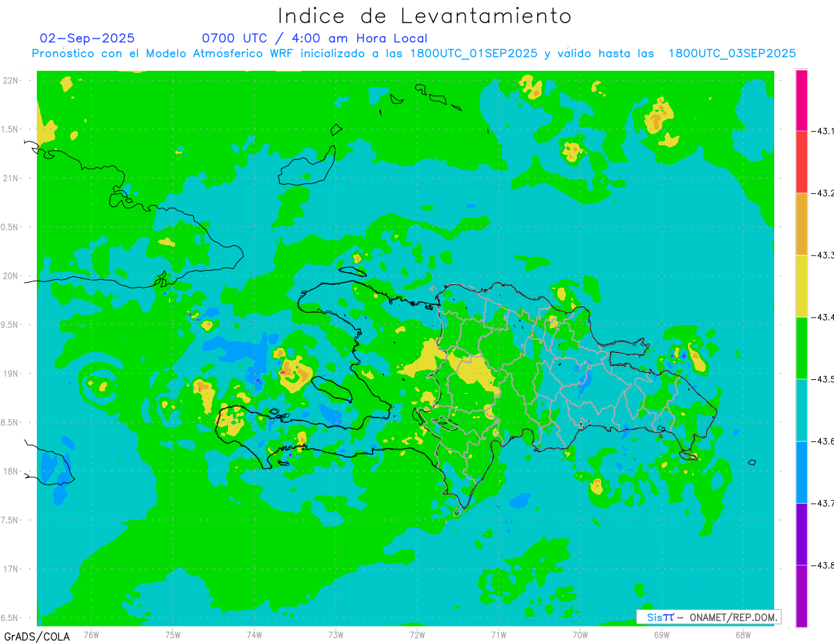Select the longitude label "74W"

point(254,634)
